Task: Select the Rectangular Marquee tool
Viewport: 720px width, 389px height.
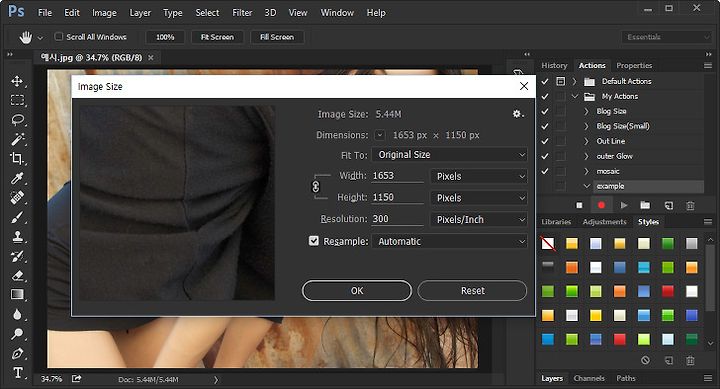Action: pos(17,101)
